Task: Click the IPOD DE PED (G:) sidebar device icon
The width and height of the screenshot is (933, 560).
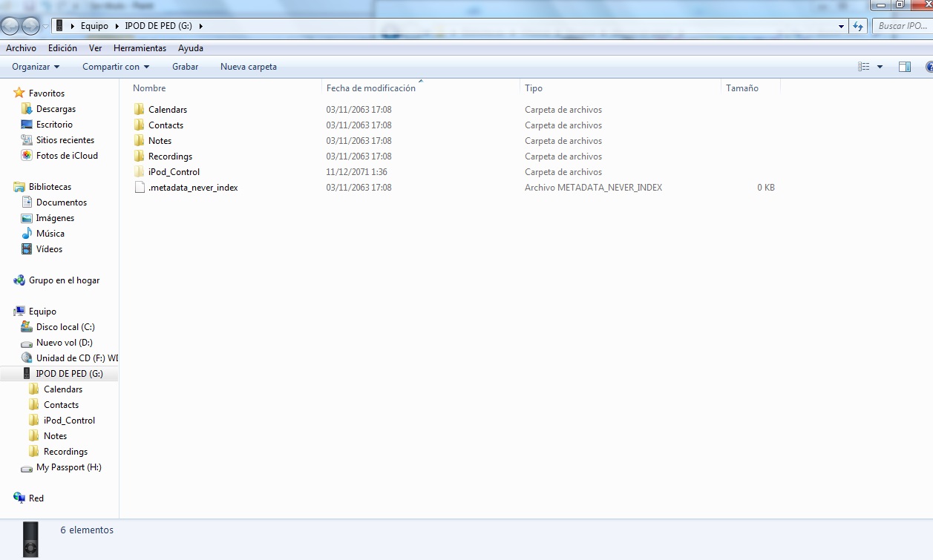Action: point(27,374)
